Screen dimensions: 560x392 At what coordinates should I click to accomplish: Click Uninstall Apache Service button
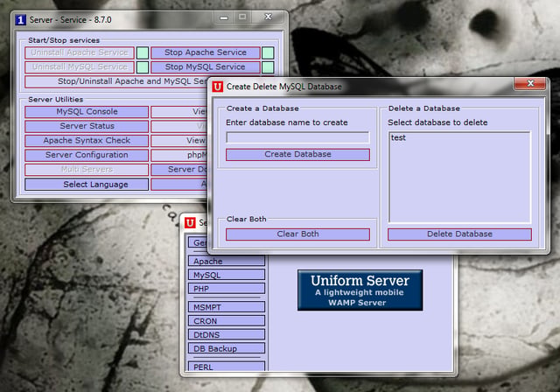pos(80,52)
